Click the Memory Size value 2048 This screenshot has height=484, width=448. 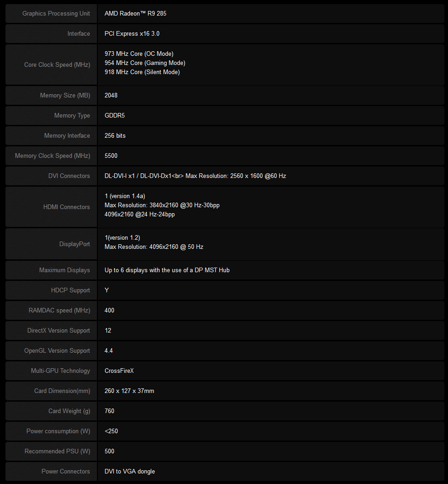pos(111,95)
